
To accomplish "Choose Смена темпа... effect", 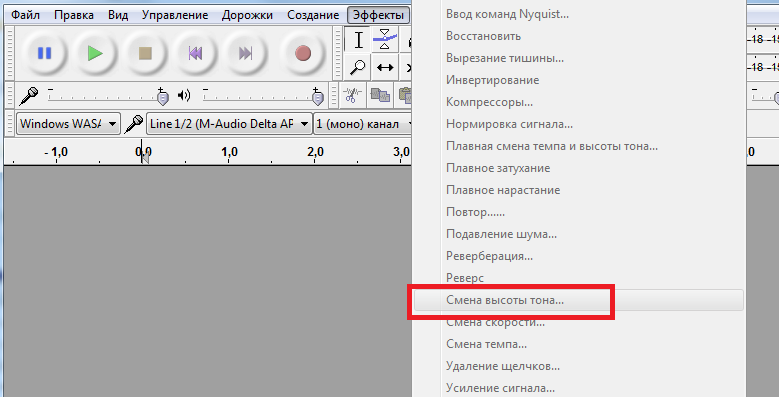I will (x=579, y=344).
